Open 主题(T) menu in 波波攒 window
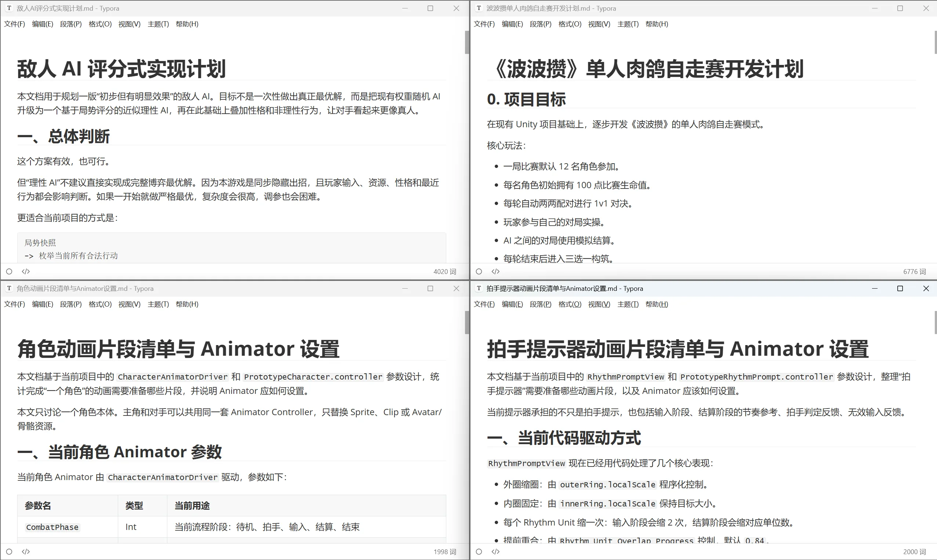 point(628,24)
